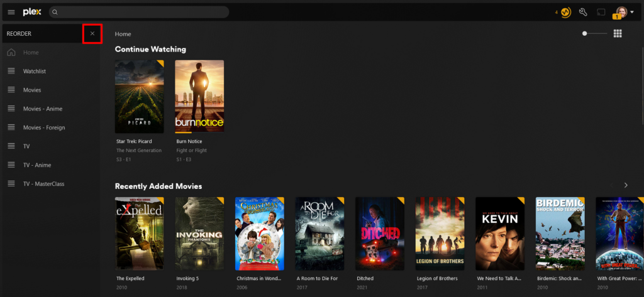
Task: Close the Reorder sidebar with X
Action: pyautogui.click(x=92, y=34)
